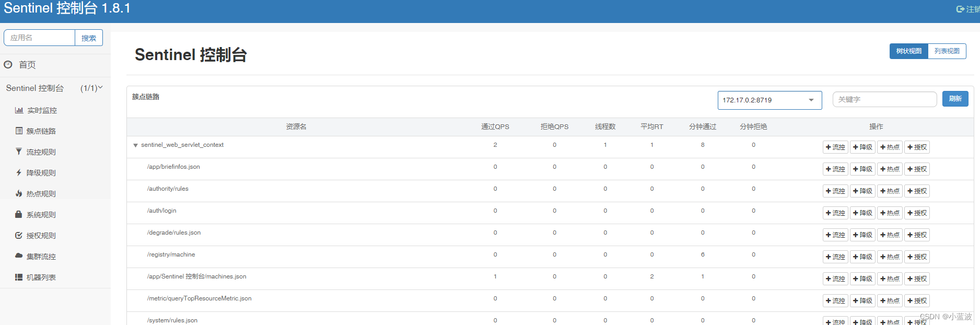This screenshot has height=325, width=980.
Task: Switch to 列表视图 list view
Action: click(947, 51)
